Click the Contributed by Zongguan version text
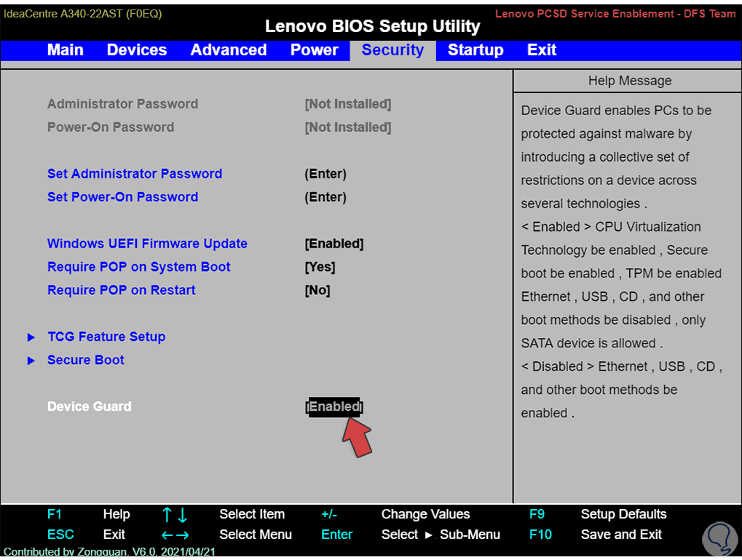The height and width of the screenshot is (560, 742). click(109, 552)
